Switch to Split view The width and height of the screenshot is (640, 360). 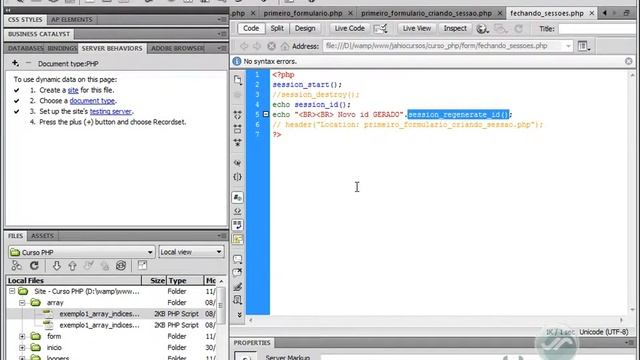pos(277,28)
